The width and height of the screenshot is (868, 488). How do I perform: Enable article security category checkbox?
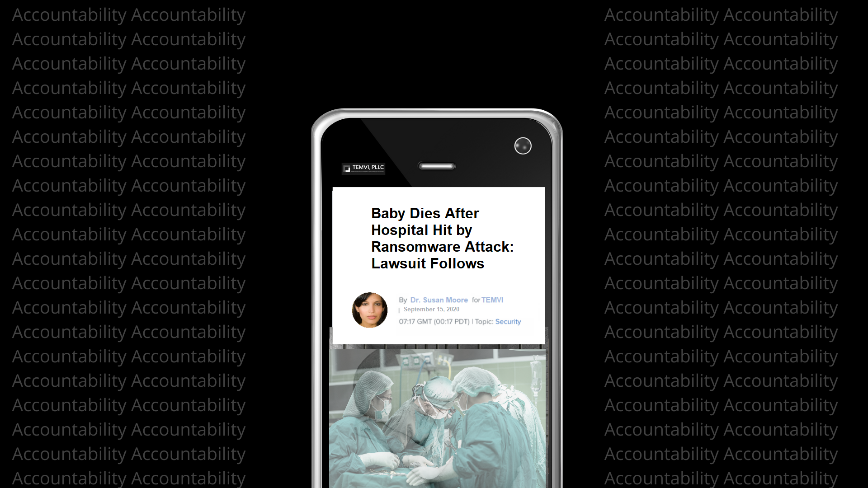509,322
